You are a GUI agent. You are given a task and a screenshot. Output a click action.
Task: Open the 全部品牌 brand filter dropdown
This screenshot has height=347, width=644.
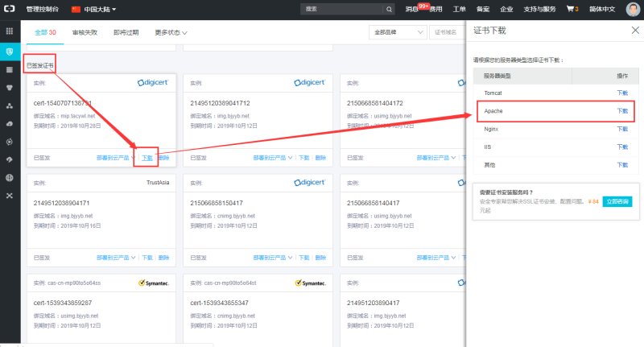click(398, 33)
